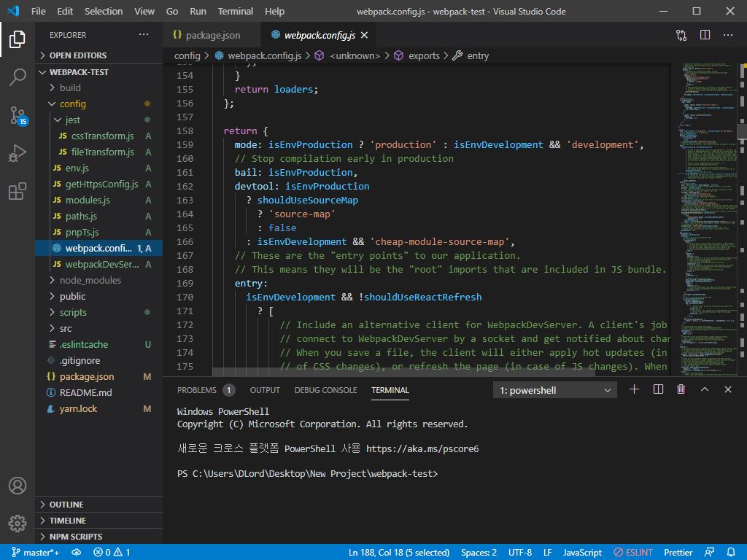Click the aka.ms/pscore6 link in terminal
This screenshot has width=747, height=560.
(x=422, y=448)
